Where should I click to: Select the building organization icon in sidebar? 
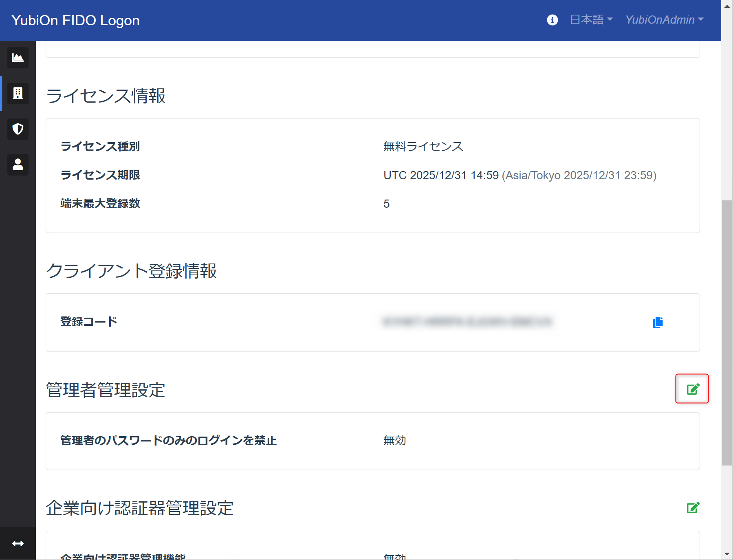18,93
